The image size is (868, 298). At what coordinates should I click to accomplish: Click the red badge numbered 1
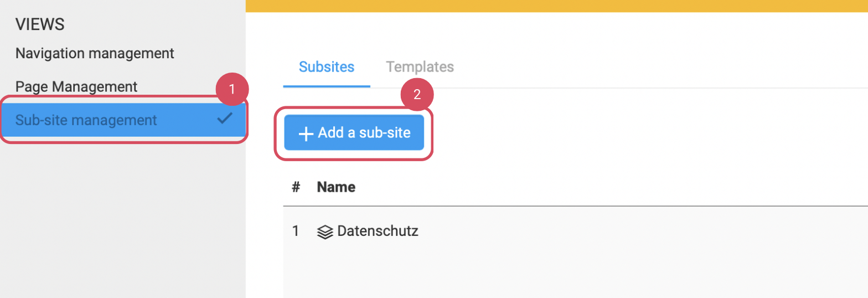click(x=232, y=89)
